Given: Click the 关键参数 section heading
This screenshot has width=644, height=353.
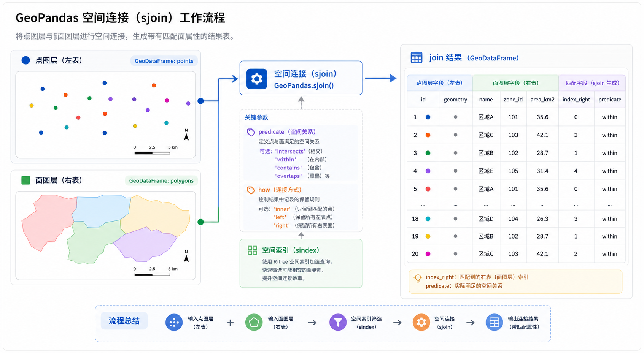Looking at the screenshot, I should [256, 117].
